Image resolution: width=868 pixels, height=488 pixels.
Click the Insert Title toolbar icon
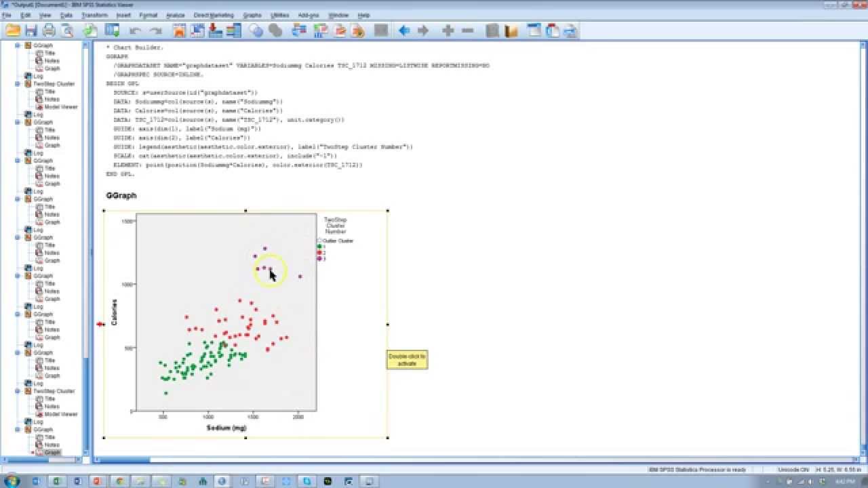553,30
